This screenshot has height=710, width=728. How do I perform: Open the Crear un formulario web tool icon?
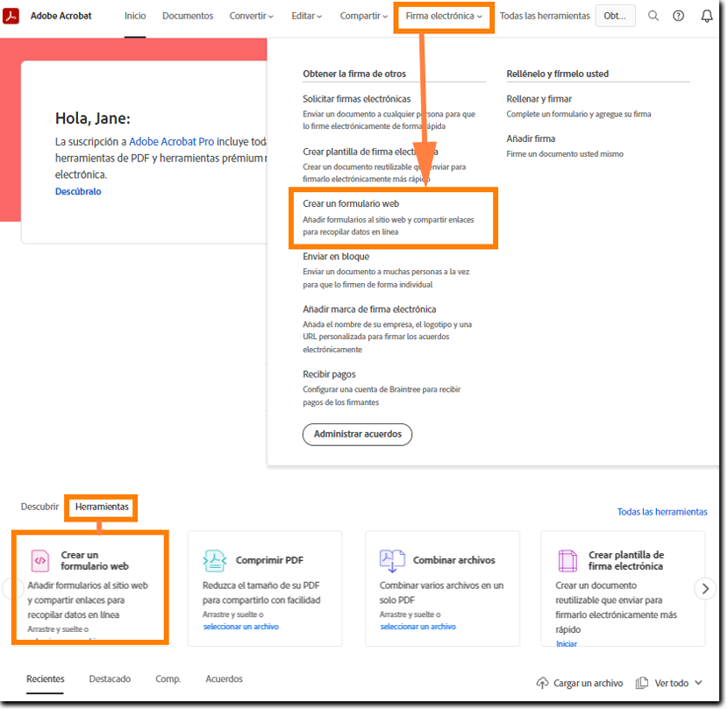pos(39,558)
